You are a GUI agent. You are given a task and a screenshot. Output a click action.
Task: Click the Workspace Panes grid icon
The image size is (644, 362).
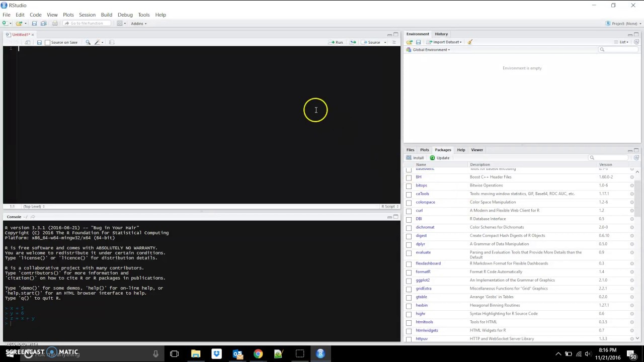point(120,23)
